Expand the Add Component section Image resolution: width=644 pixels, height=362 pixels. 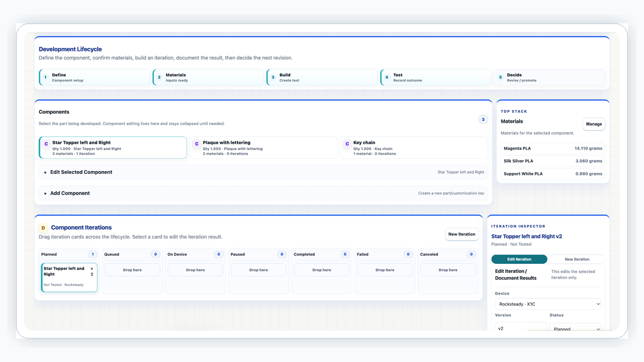point(263,193)
